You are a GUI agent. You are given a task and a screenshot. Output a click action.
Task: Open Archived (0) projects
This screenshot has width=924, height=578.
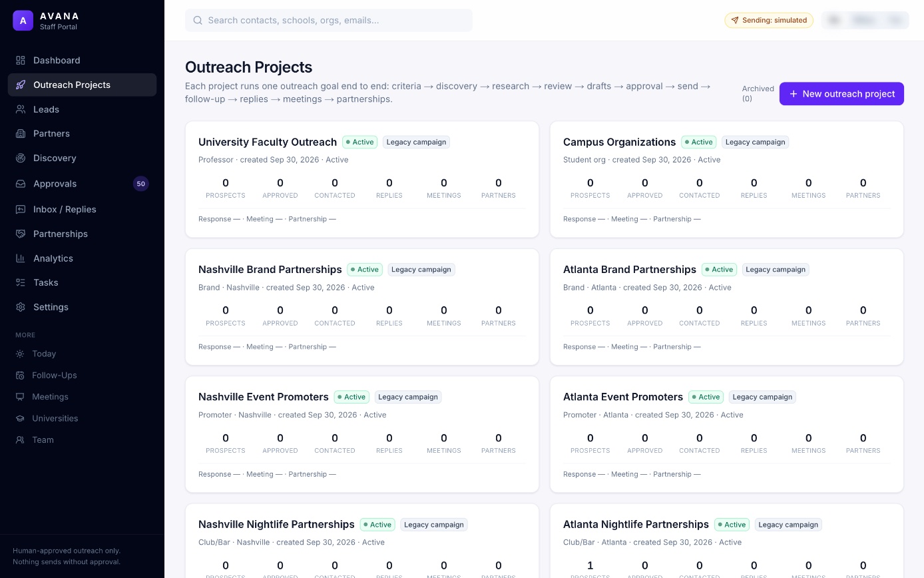pyautogui.click(x=758, y=93)
